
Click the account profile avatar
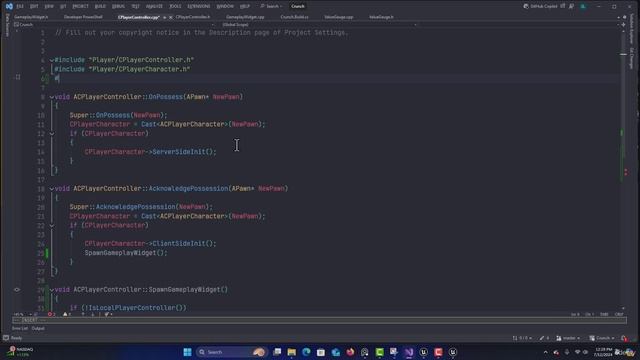[x=583, y=6]
